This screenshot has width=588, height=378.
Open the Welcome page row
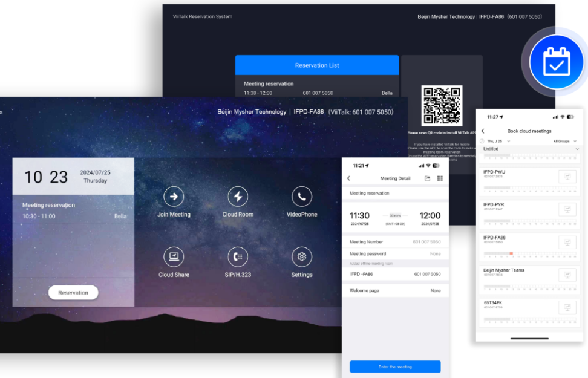(395, 291)
